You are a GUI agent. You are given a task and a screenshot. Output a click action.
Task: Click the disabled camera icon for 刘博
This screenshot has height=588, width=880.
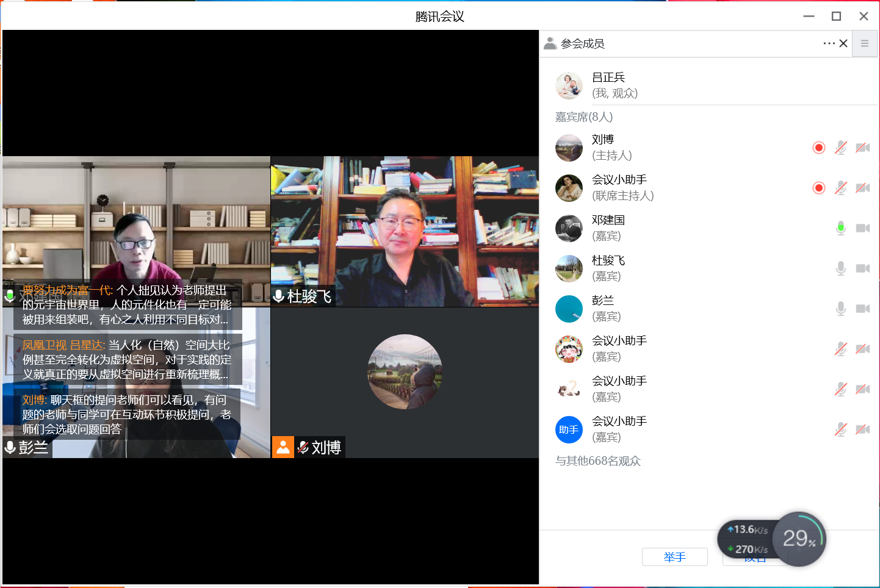[x=862, y=148]
